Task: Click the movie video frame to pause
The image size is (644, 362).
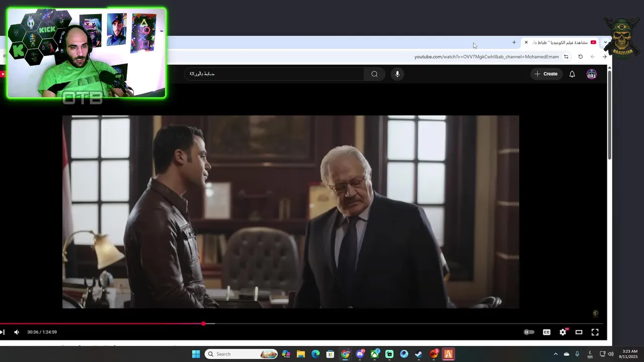Action: click(x=291, y=212)
